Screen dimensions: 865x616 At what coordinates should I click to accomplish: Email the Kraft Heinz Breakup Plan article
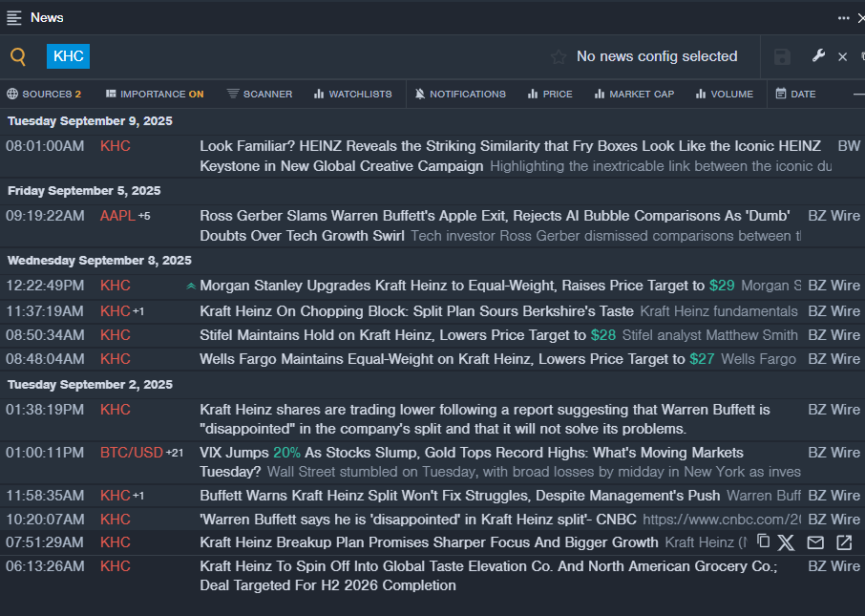[x=815, y=542]
